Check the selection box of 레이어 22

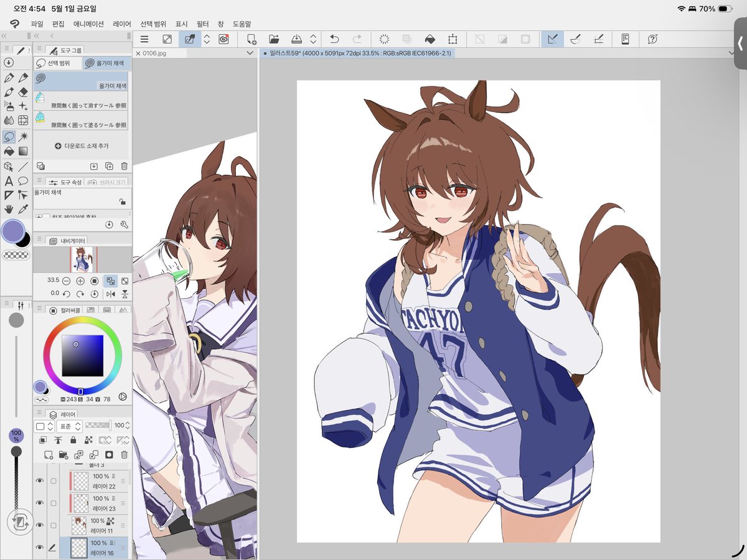pos(54,481)
